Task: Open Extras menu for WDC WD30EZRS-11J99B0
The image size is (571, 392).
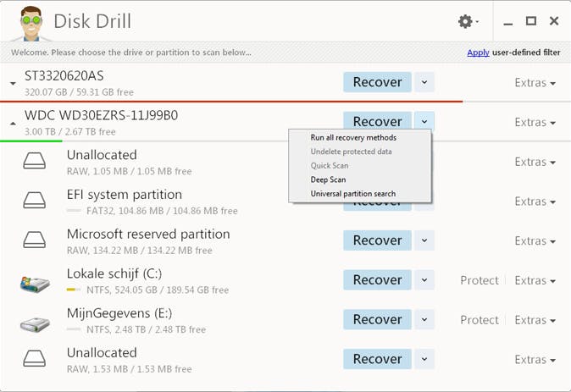Action: (x=535, y=123)
